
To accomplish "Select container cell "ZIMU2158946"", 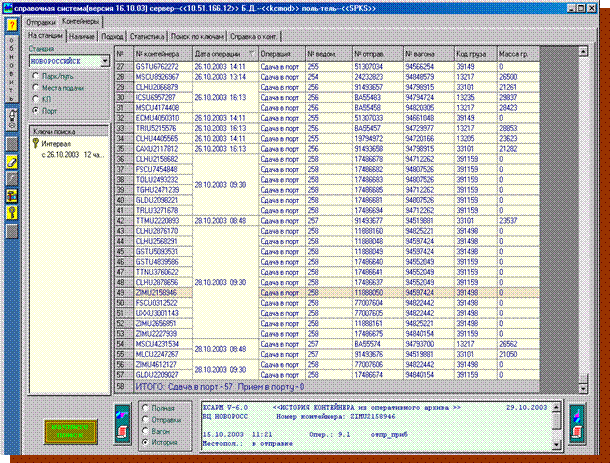I will point(163,293).
